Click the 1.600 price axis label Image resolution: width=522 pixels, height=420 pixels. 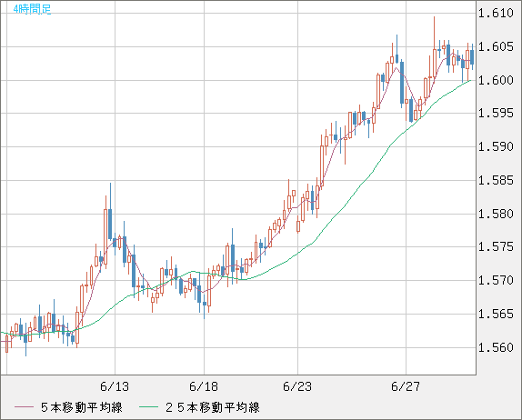click(x=496, y=80)
